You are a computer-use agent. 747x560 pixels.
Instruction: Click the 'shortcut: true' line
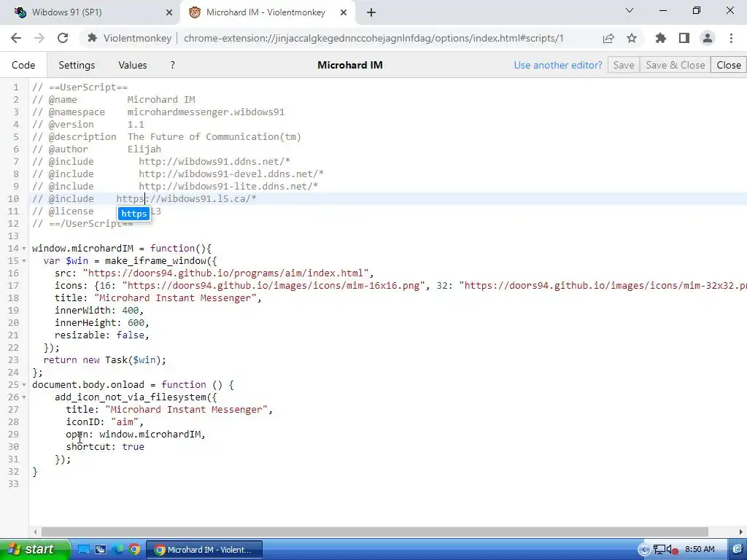[105, 447]
